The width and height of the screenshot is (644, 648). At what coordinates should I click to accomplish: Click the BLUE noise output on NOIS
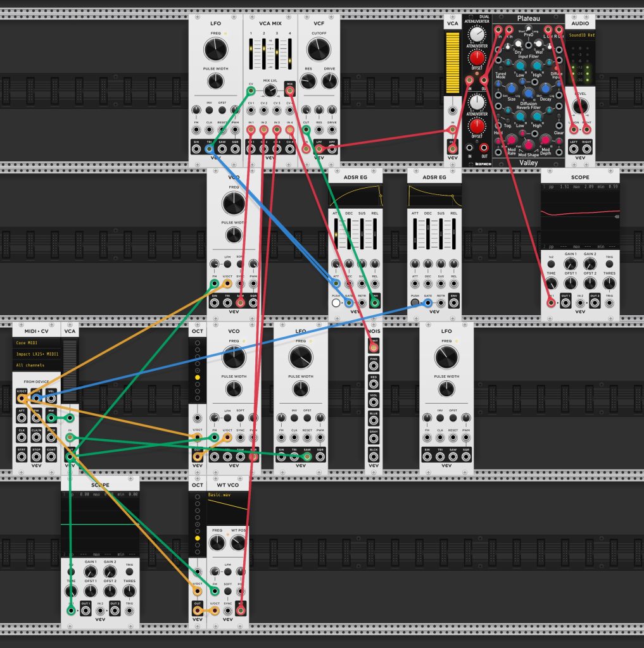pos(374,420)
